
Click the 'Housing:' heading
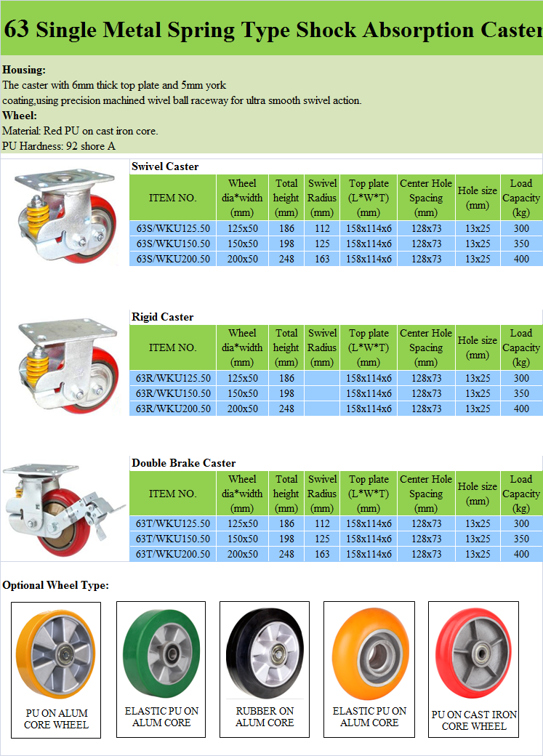click(24, 70)
